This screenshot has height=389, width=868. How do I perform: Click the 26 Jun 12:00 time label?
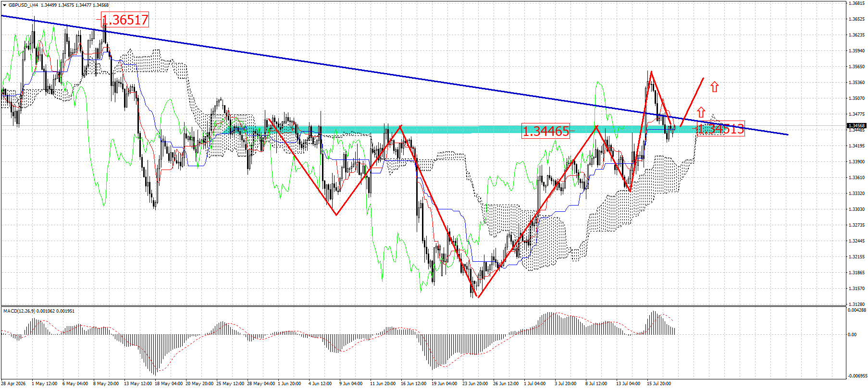point(506,384)
